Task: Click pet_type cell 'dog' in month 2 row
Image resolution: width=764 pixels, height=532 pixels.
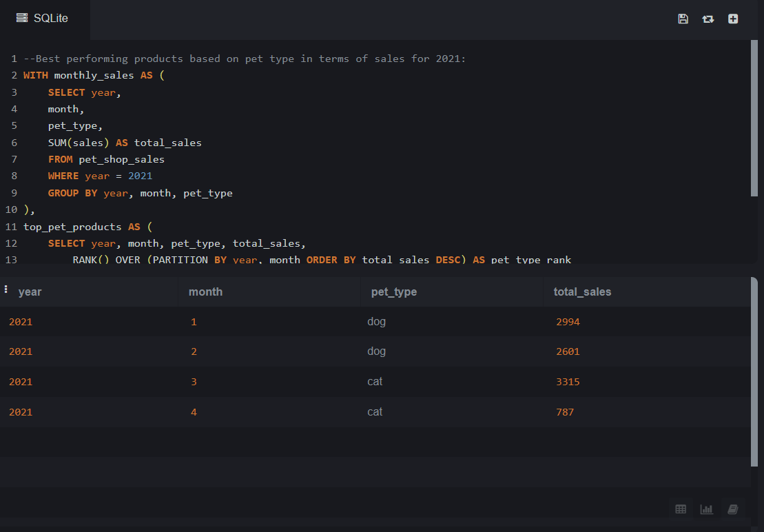Action: click(376, 351)
